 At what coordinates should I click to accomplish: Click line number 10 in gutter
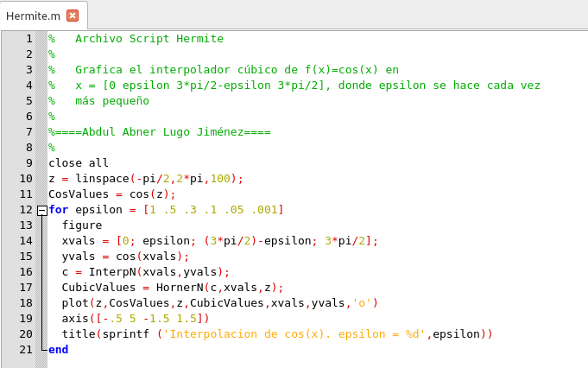[x=26, y=179]
